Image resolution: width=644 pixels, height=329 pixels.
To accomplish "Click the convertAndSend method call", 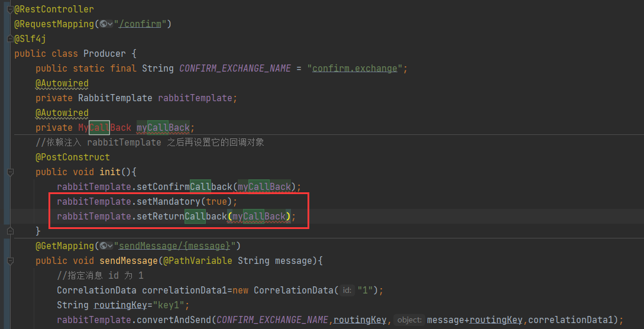I will pyautogui.click(x=174, y=320).
